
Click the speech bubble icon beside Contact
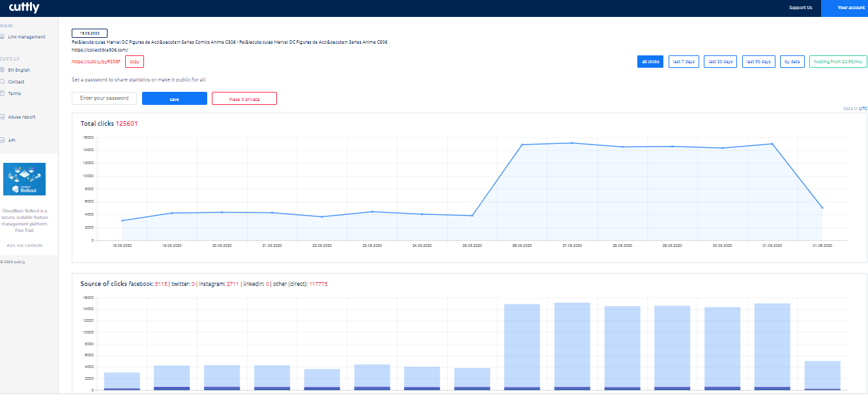click(3, 81)
